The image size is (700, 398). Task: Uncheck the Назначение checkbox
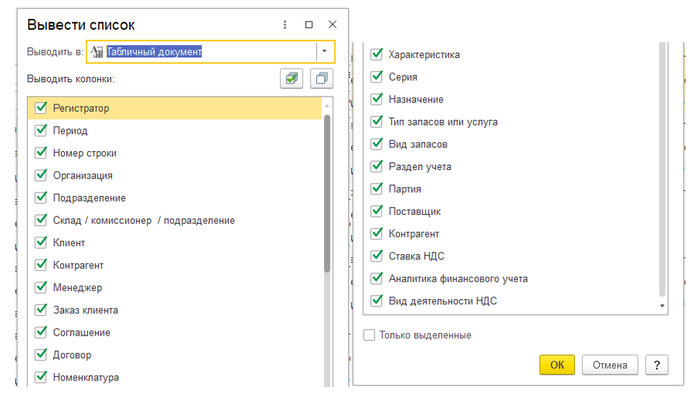377,99
